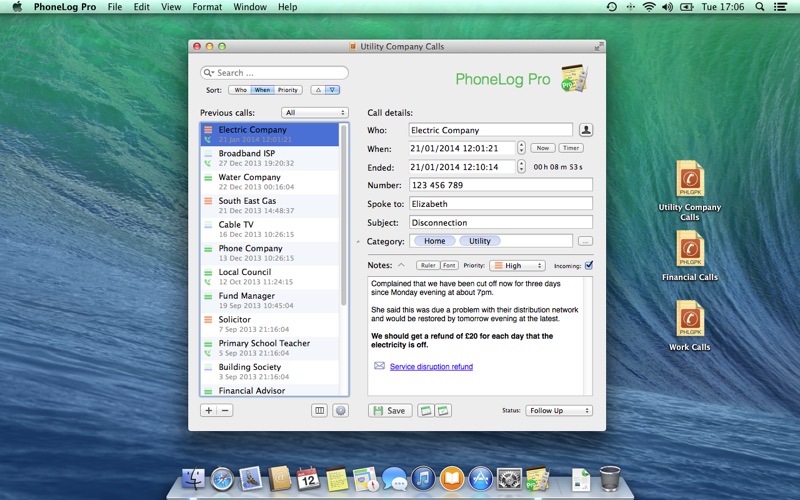Remove selected call with the minus button
The image size is (800, 500).
[x=225, y=410]
